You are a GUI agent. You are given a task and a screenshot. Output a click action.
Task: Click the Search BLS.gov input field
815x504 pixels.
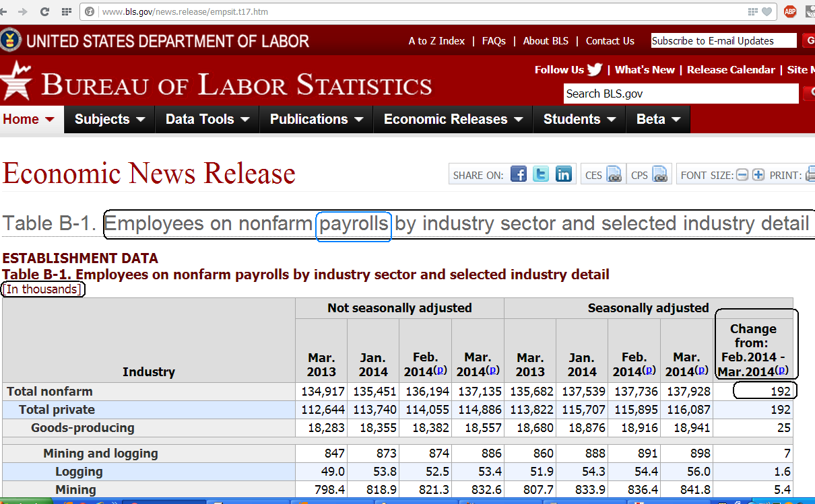pyautogui.click(x=681, y=94)
